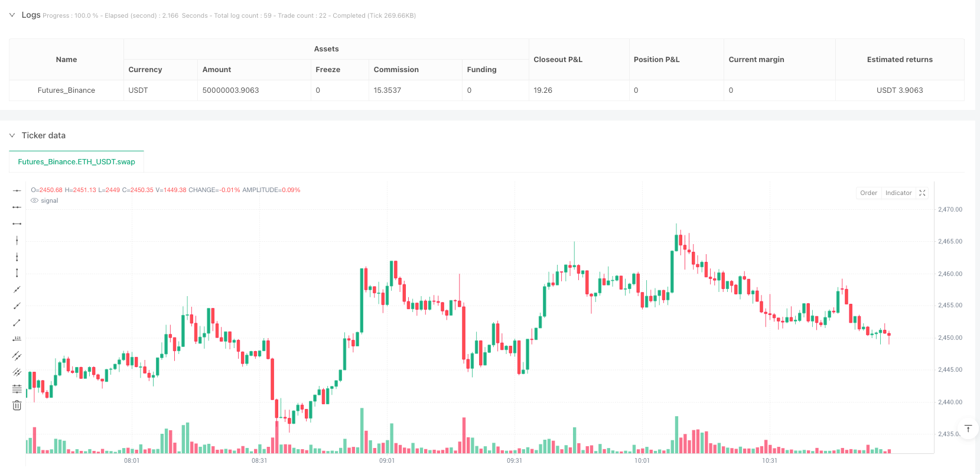The height and width of the screenshot is (474, 980).
Task: Select the diagonal segment drawing tool
Action: coord(17,323)
